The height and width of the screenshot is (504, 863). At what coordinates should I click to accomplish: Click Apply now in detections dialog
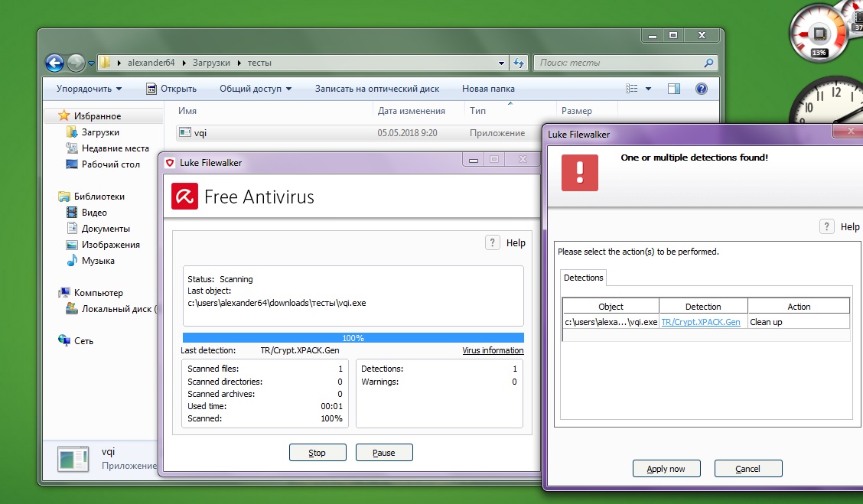[666, 469]
